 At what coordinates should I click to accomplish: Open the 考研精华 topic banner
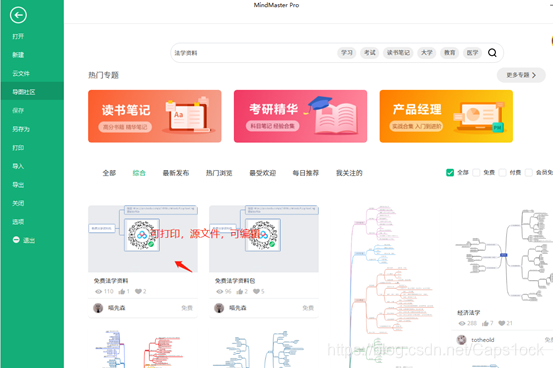300,116
